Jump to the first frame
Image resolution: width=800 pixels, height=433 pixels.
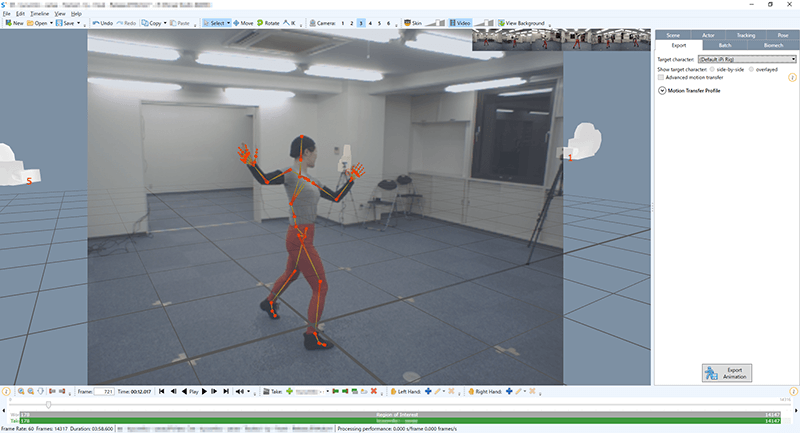(162, 391)
